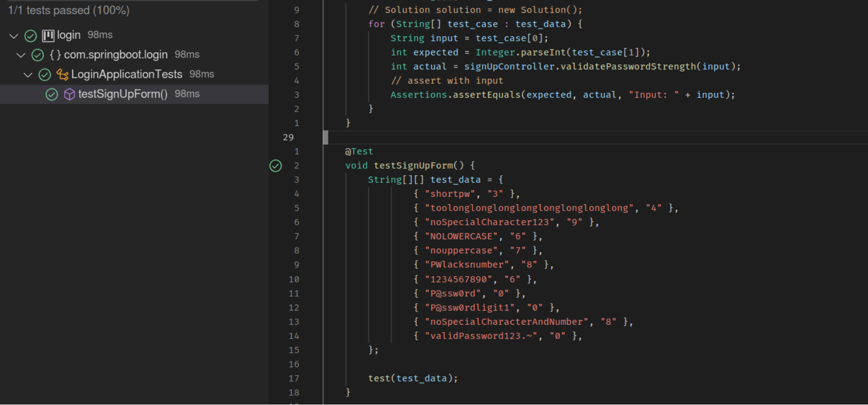Collapse the com.springboot.login package node
The height and width of the screenshot is (405, 868).
(x=21, y=55)
